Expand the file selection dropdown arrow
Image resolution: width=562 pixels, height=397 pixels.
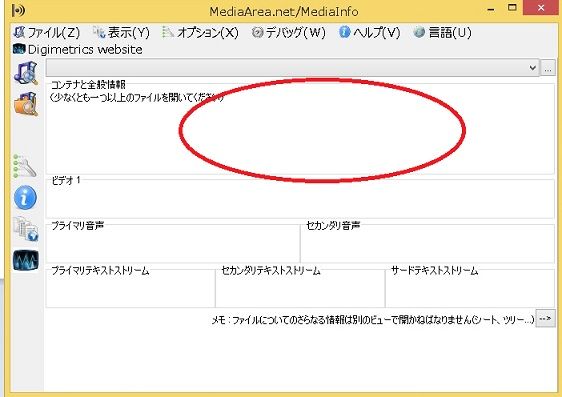(x=533, y=68)
